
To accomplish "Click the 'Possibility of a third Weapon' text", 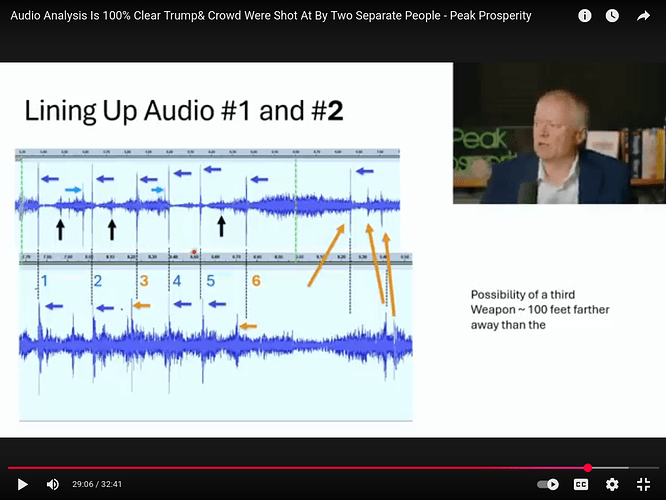I will 539,309.
